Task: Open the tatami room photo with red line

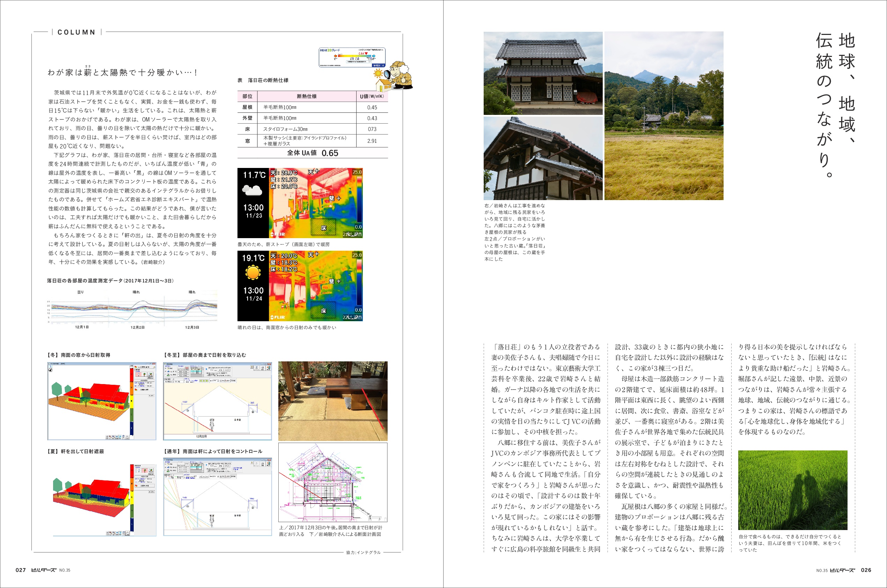Action: tap(333, 401)
